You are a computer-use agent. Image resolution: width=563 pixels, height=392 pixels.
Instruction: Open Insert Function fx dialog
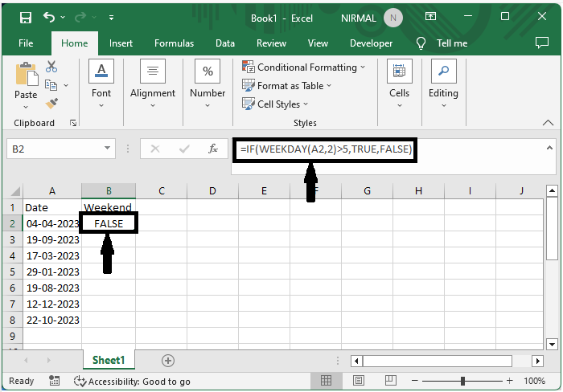click(x=213, y=149)
